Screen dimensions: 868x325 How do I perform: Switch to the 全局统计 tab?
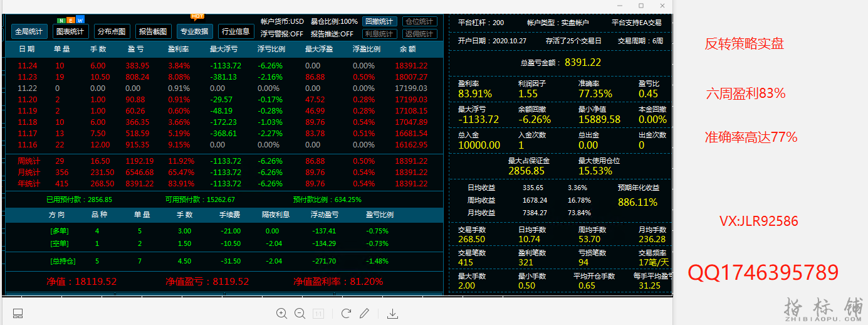click(x=29, y=31)
